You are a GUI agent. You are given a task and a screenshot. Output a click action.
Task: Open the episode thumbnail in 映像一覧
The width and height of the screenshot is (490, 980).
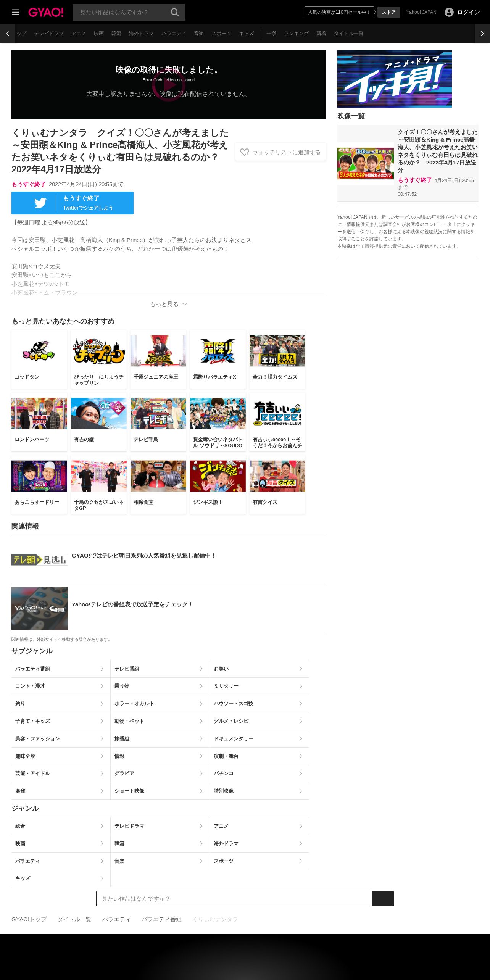coord(366,164)
